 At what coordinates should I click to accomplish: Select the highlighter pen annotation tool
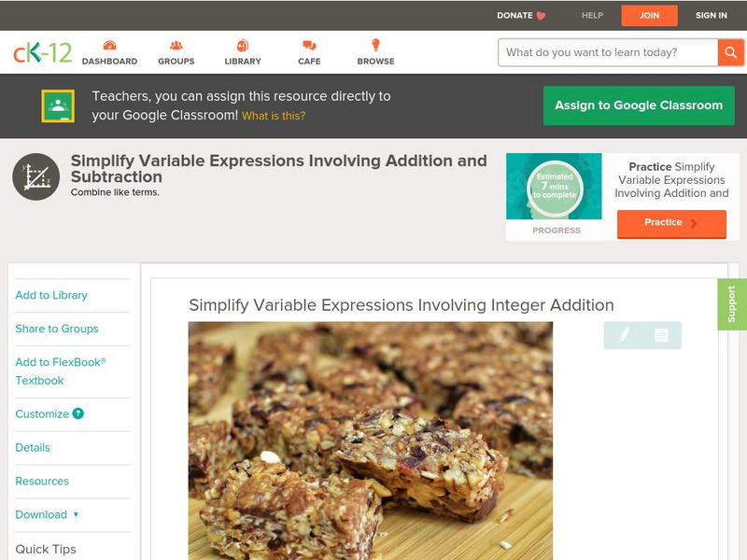(624, 335)
